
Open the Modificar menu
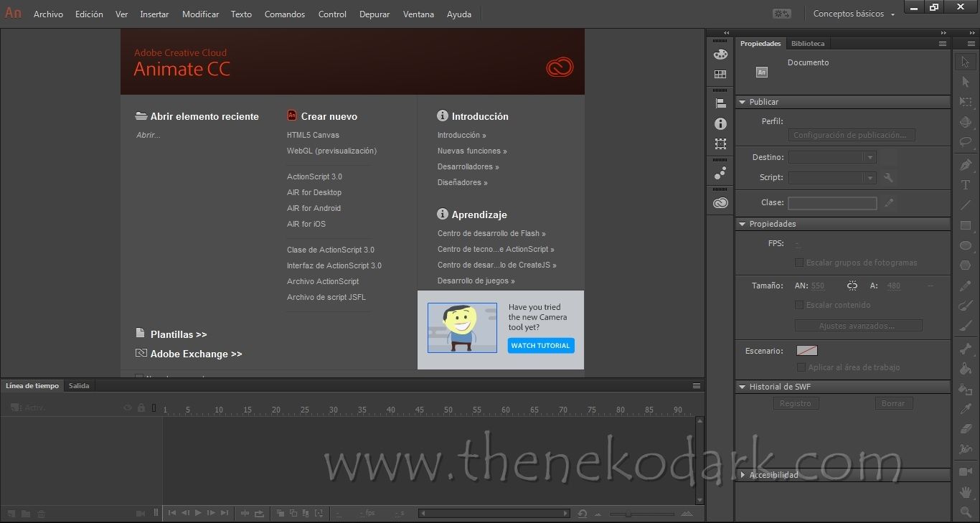[x=200, y=14]
